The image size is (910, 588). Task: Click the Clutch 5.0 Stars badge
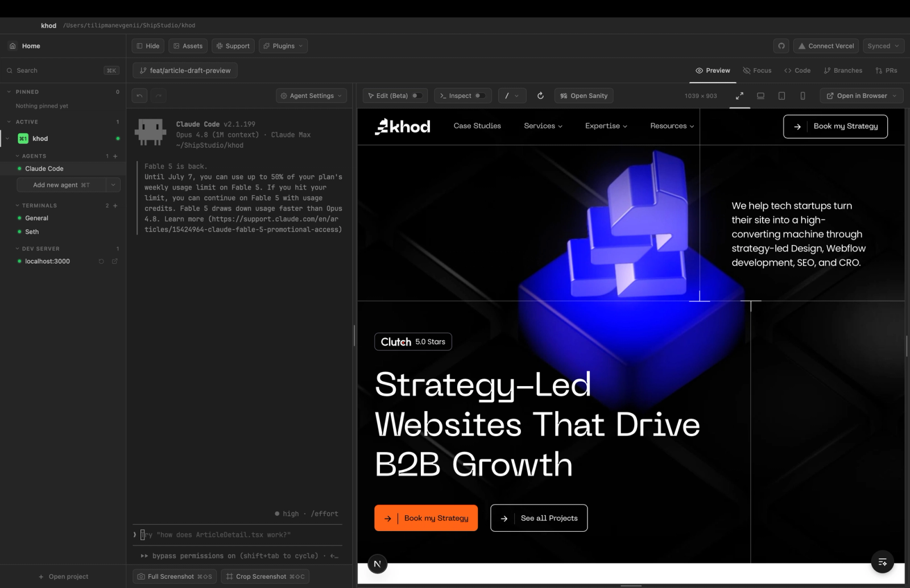tap(413, 342)
